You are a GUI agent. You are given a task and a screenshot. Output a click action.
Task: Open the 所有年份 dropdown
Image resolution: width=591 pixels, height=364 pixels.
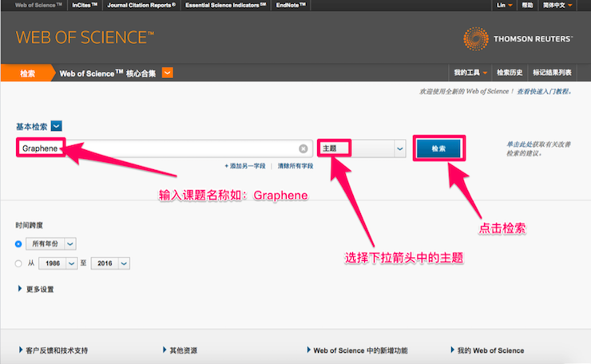69,243
